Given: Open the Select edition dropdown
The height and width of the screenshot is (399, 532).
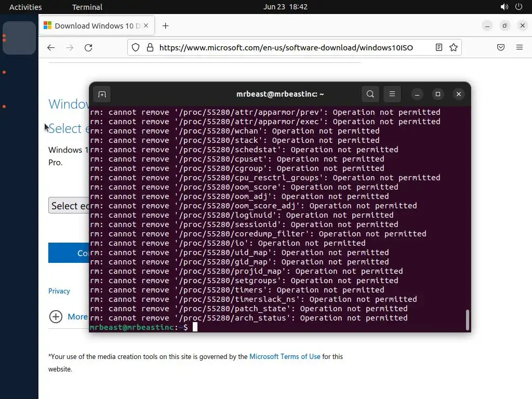Looking at the screenshot, I should tap(69, 206).
